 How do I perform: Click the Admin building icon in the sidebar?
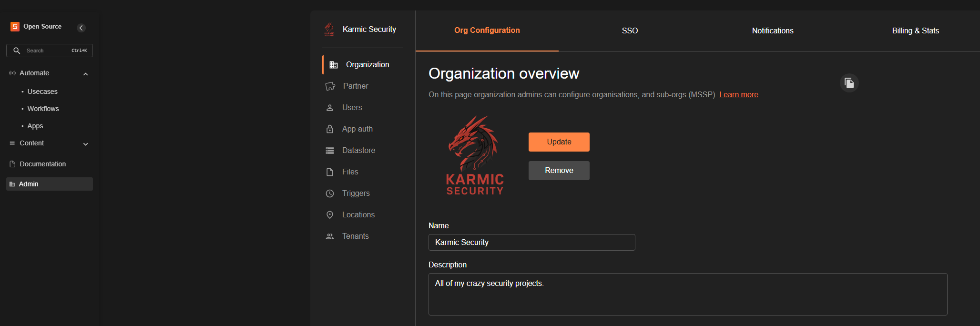pyautogui.click(x=12, y=184)
